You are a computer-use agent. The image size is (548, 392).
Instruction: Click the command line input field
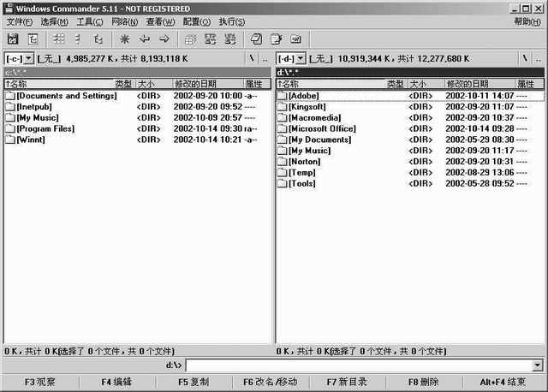click(x=359, y=365)
